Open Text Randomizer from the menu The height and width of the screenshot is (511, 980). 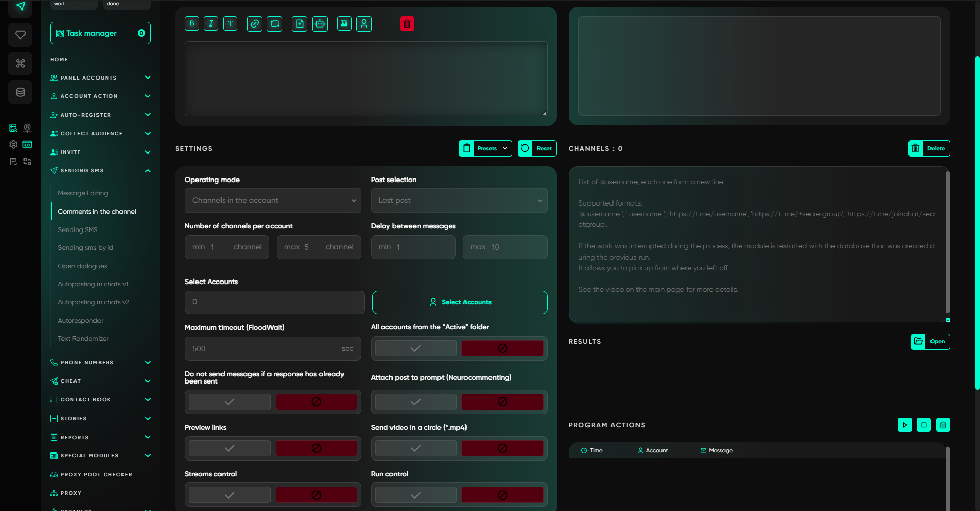(83, 338)
